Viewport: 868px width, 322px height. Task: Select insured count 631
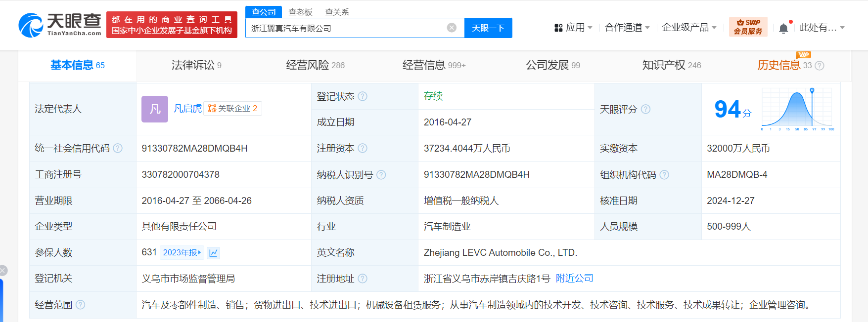149,252
